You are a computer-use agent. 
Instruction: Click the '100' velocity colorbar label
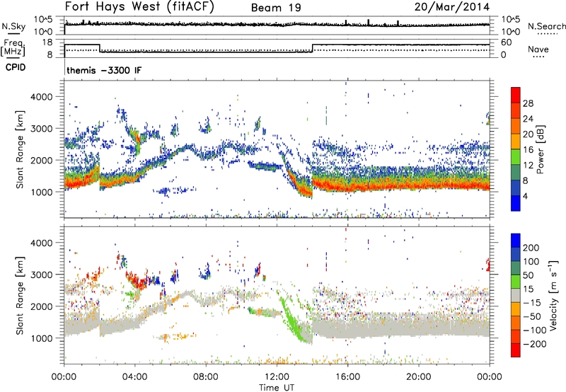point(531,262)
